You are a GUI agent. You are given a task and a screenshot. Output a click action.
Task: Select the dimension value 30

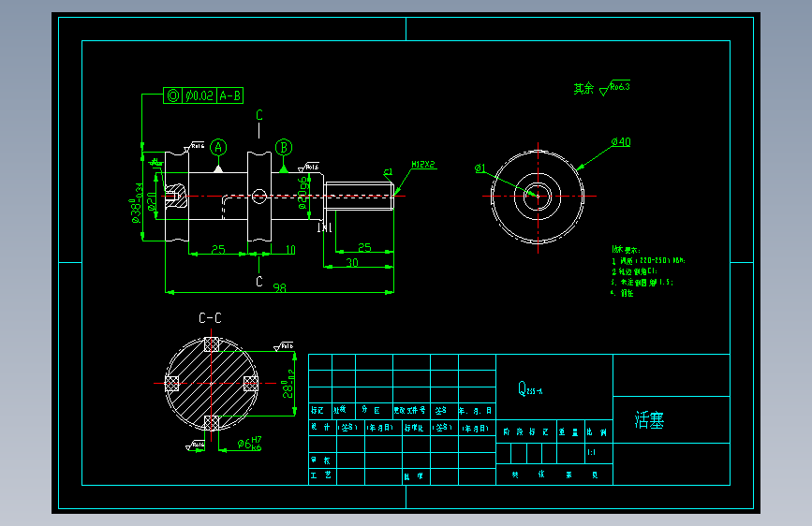(x=352, y=262)
